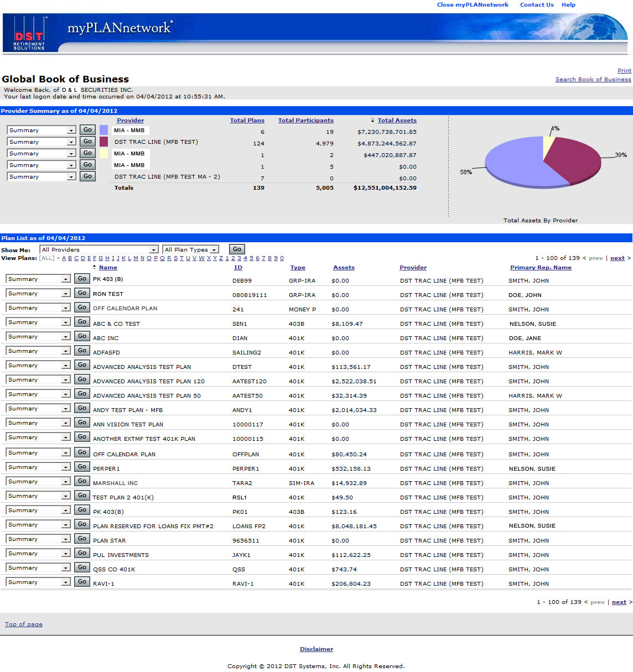Open Summary dropdown for DST TRAC LINE (MFB TEST MA - 2)
This screenshot has height=672, width=633.
pos(41,177)
